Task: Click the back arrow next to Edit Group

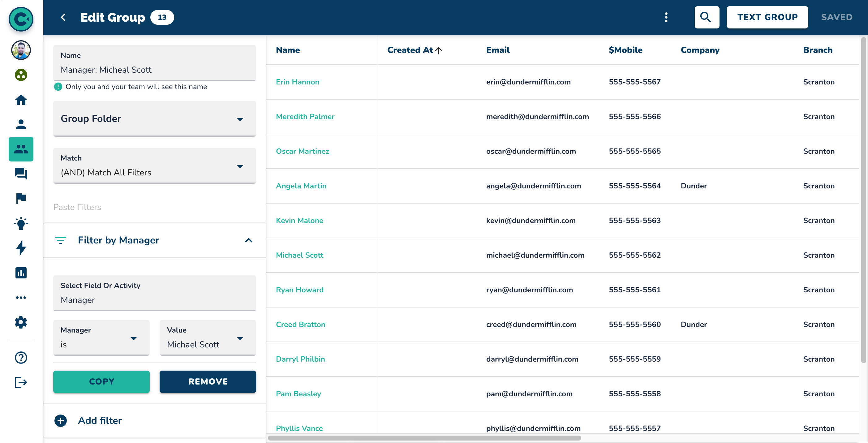Action: 63,17
